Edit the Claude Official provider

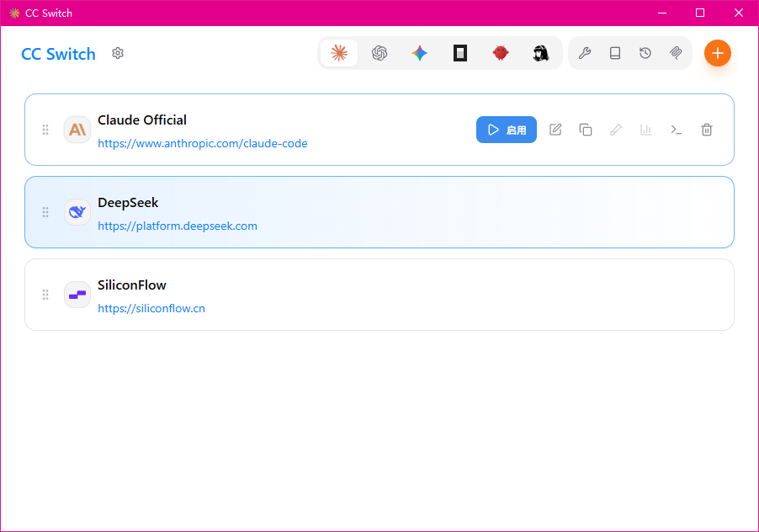[x=555, y=130]
